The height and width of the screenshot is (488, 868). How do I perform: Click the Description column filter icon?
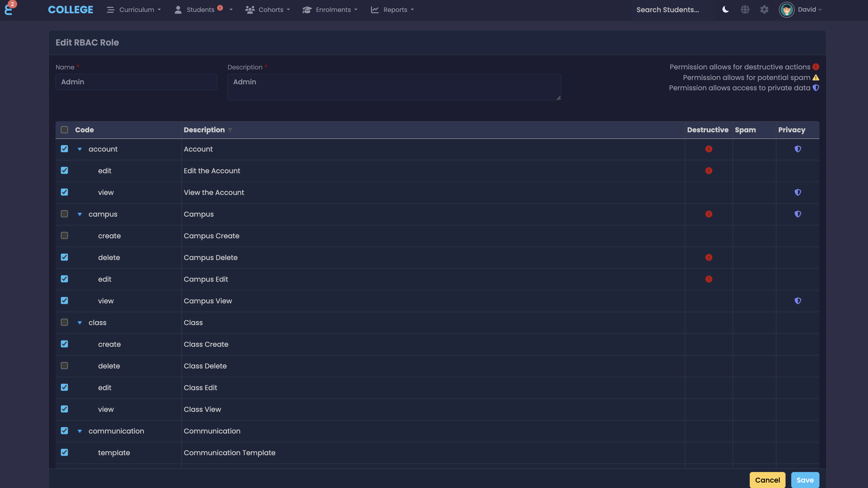pos(230,130)
